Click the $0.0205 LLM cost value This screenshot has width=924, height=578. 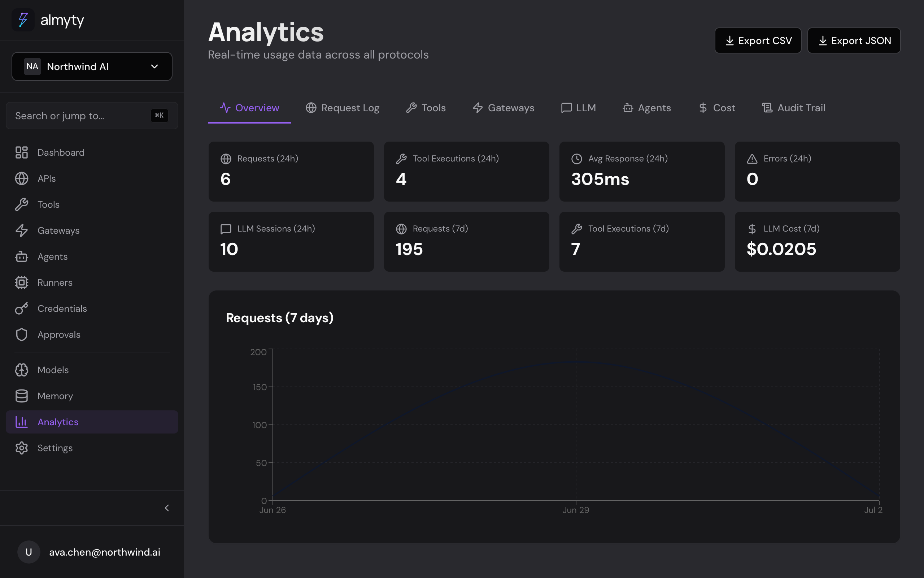point(781,249)
